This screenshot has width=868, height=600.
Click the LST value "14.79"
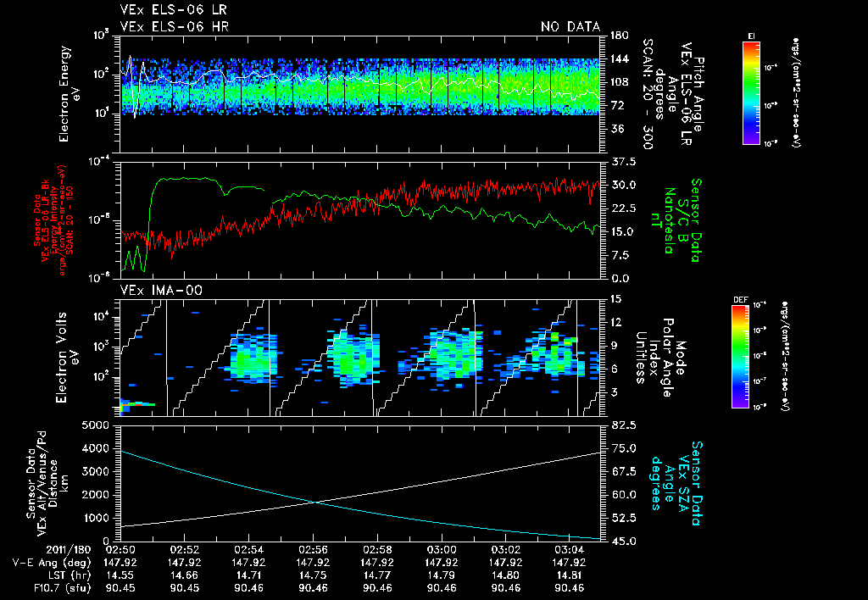click(x=442, y=575)
